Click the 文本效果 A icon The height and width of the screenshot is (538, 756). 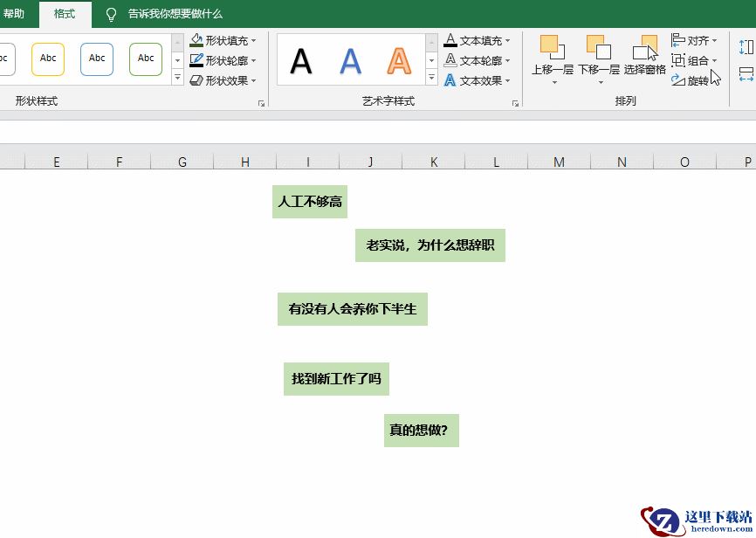[450, 80]
